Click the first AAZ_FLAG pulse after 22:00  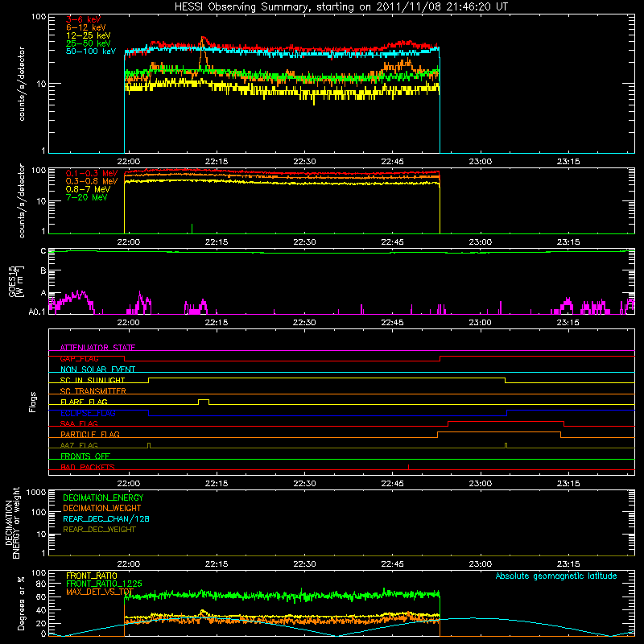coord(149,445)
